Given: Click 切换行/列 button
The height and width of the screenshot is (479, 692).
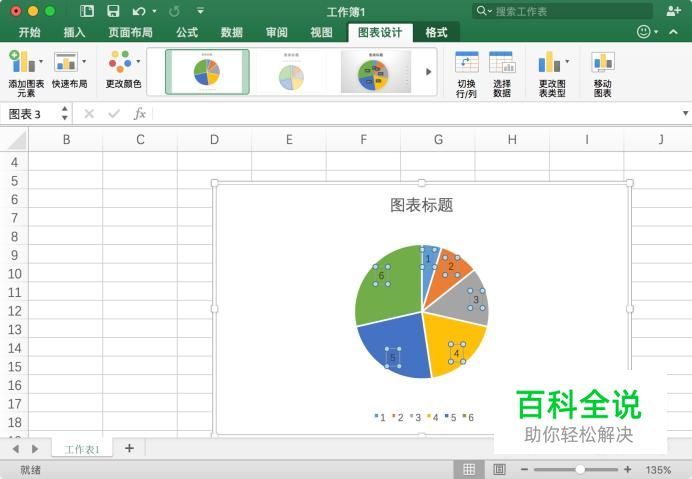Looking at the screenshot, I should click(x=466, y=74).
